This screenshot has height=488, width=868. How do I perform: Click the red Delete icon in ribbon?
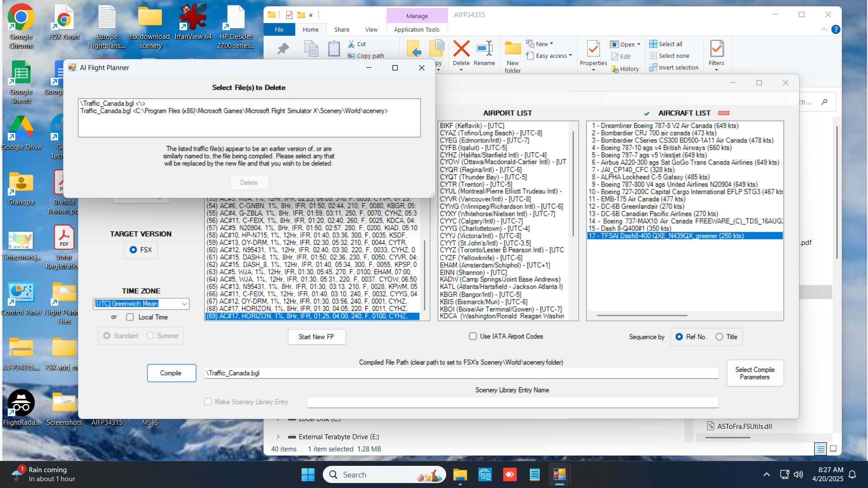(461, 50)
